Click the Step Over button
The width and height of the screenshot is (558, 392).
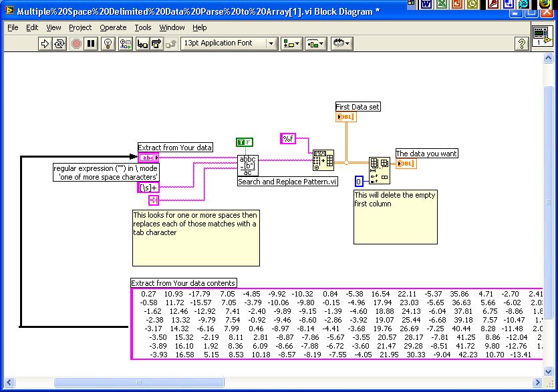pyautogui.click(x=156, y=43)
